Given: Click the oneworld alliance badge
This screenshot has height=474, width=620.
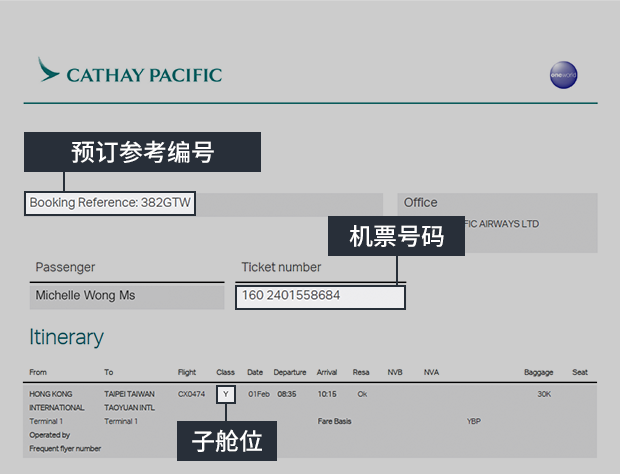Looking at the screenshot, I should (x=563, y=75).
